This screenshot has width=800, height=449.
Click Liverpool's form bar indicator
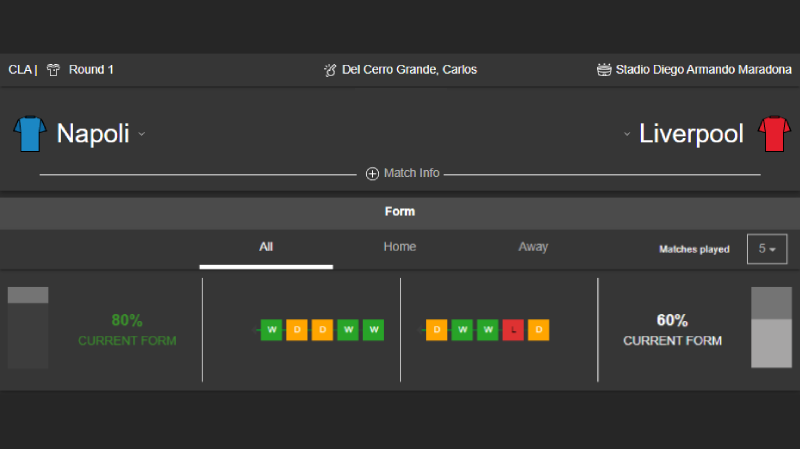771,328
